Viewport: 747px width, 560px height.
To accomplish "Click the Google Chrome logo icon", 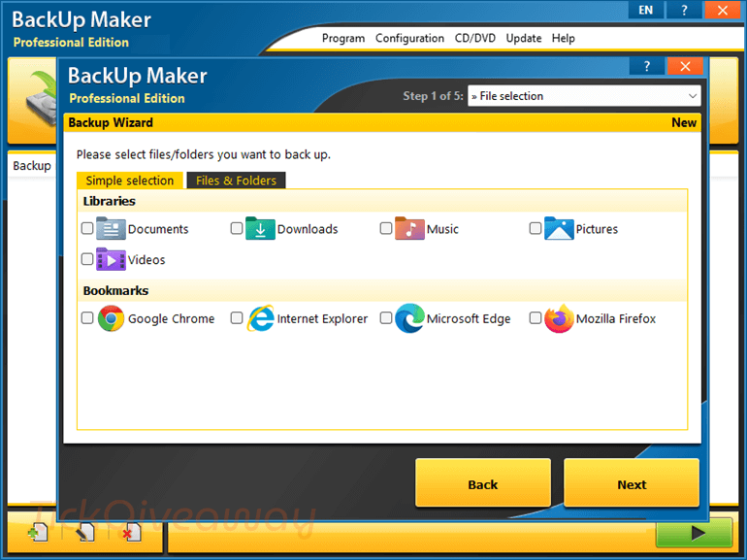I will click(111, 318).
